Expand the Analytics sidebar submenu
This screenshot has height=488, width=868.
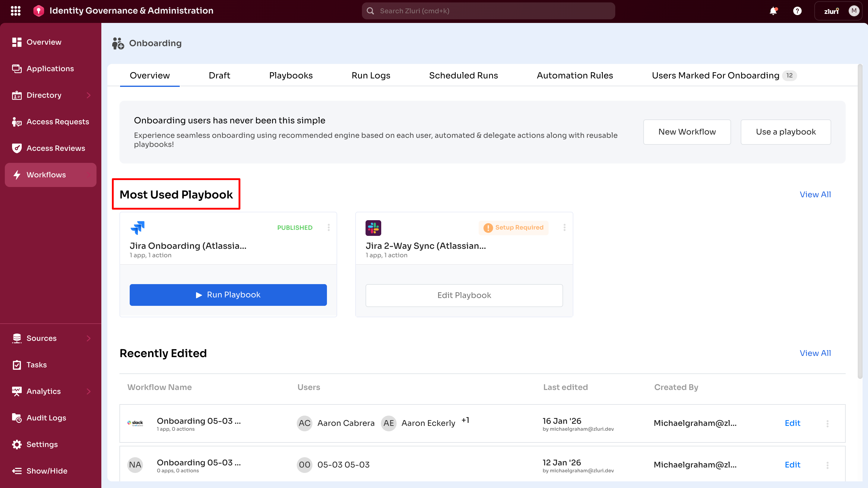tap(89, 391)
